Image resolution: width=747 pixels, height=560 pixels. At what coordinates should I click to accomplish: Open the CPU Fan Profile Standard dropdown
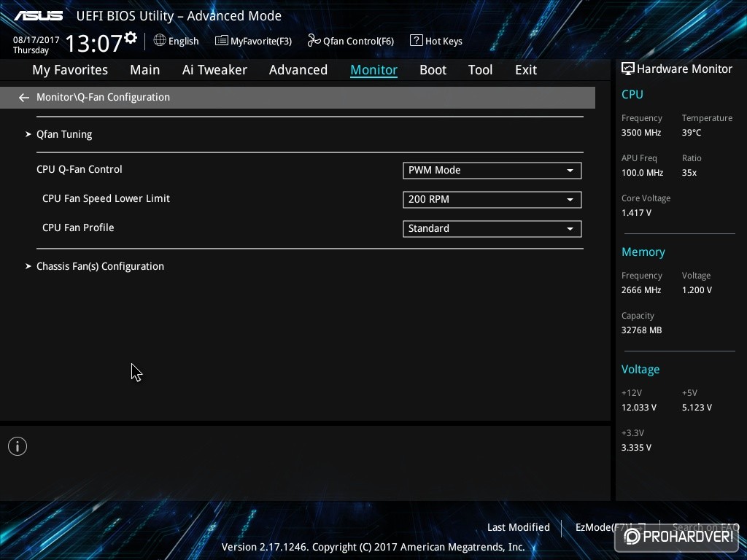(x=492, y=228)
